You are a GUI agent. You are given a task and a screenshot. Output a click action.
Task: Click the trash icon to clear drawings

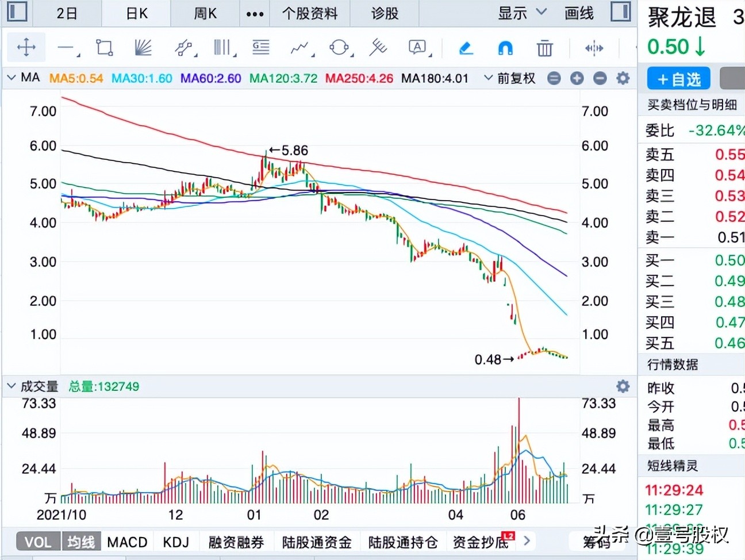point(544,48)
